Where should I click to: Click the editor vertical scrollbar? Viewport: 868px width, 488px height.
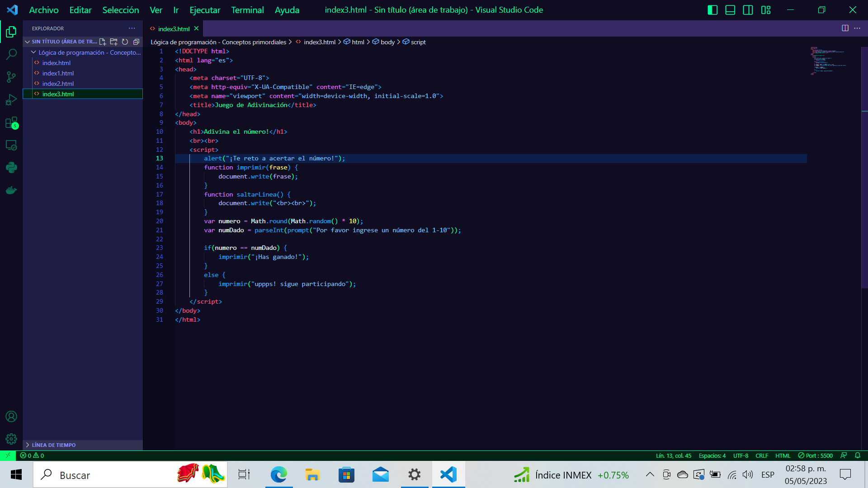point(864,167)
